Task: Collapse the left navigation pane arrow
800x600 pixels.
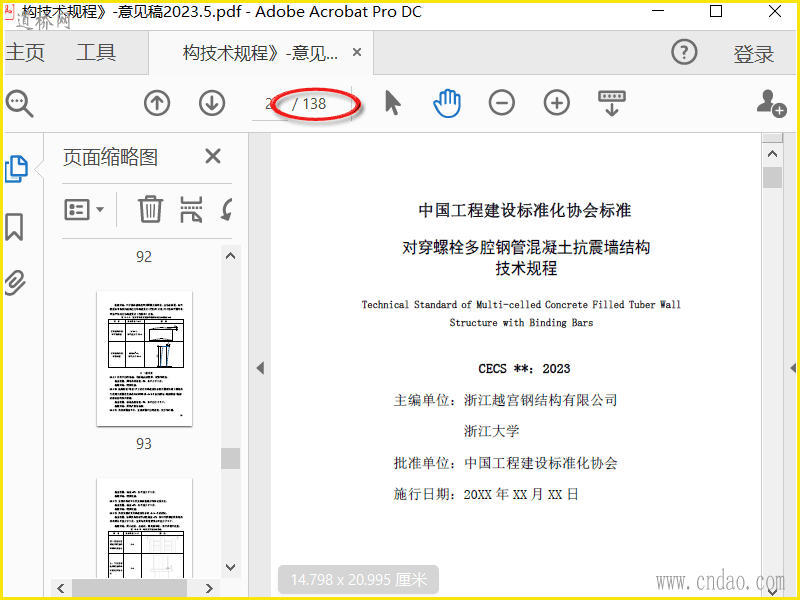Action: (x=260, y=368)
